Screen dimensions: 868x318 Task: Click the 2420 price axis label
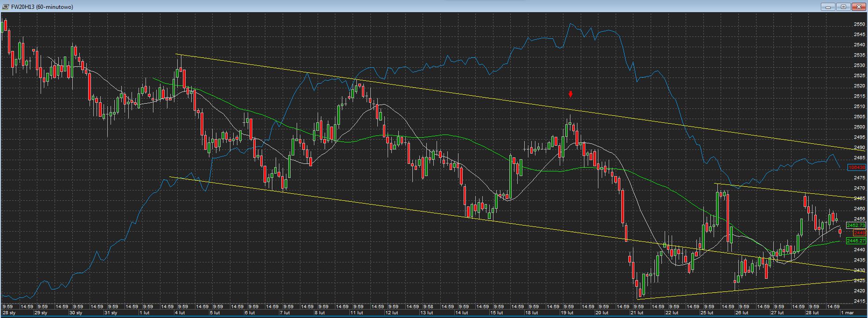(x=859, y=291)
